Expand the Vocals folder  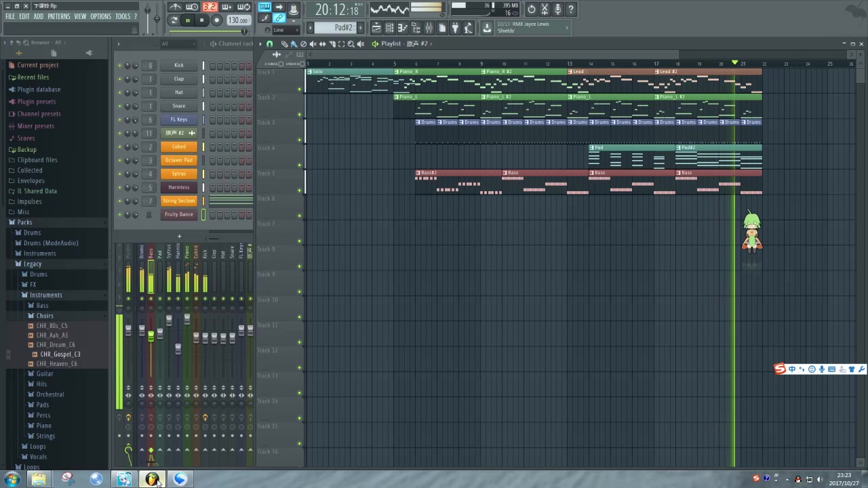tap(38, 457)
